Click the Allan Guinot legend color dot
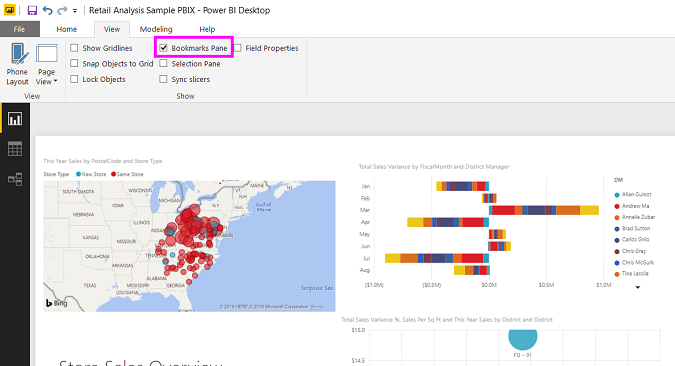The width and height of the screenshot is (675, 366). [x=617, y=195]
